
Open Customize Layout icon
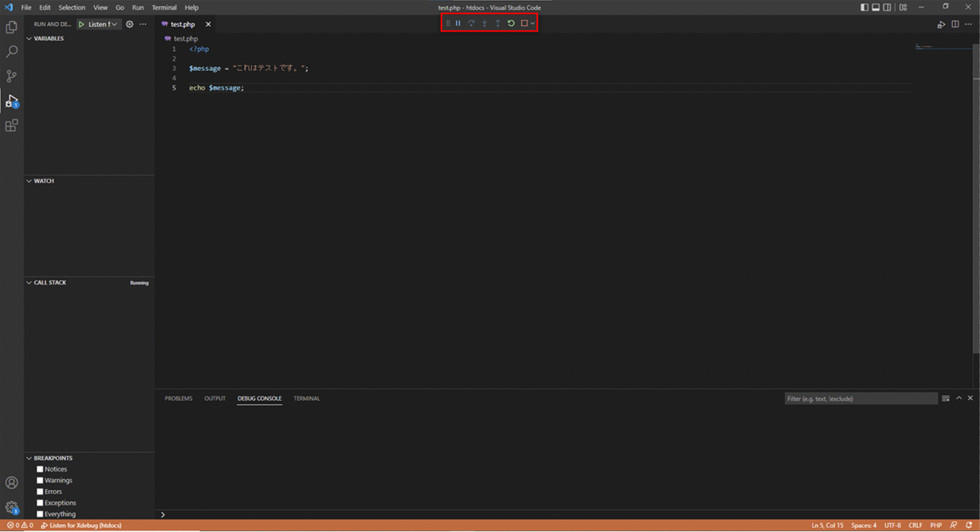(x=904, y=7)
